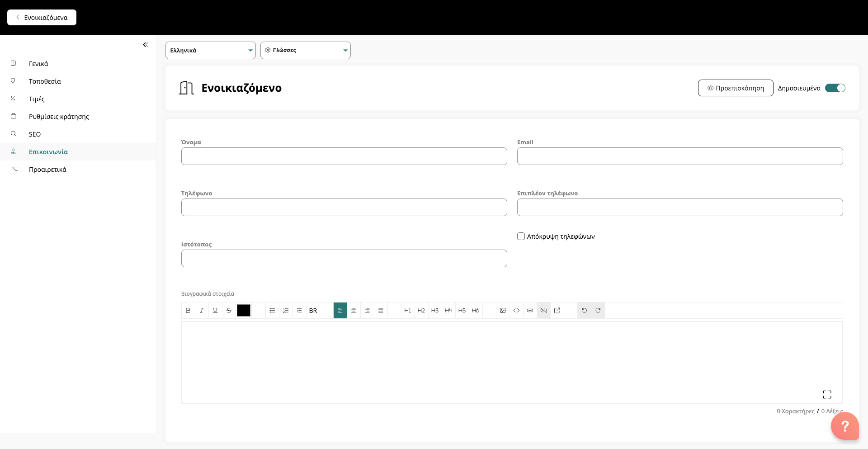Expand editor to fullscreen mode
Image resolution: width=868 pixels, height=449 pixels.
[827, 394]
